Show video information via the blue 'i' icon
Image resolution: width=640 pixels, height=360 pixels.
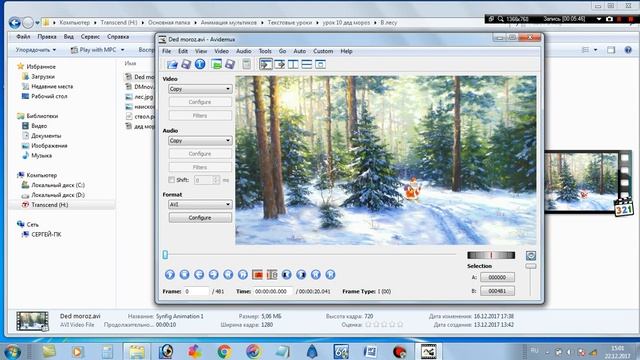pos(200,64)
